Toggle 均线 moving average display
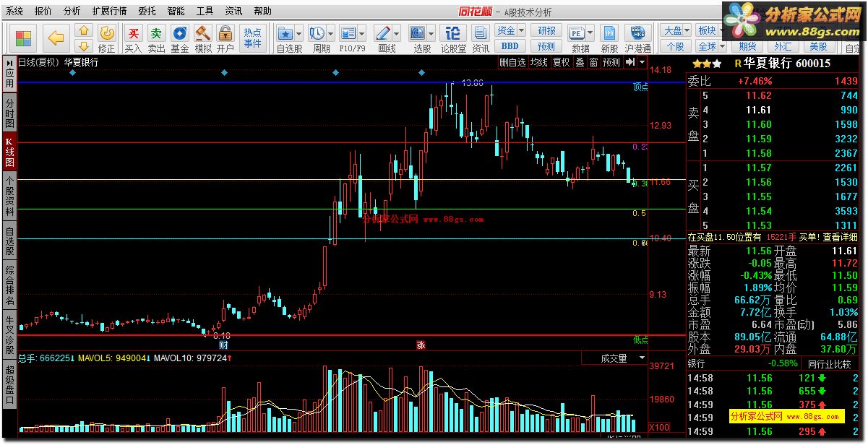Screen dimensions: 868x445 click(538, 63)
